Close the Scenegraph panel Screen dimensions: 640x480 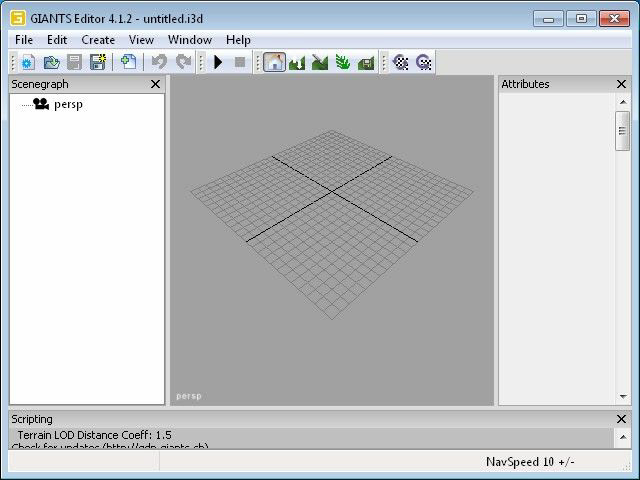point(155,85)
